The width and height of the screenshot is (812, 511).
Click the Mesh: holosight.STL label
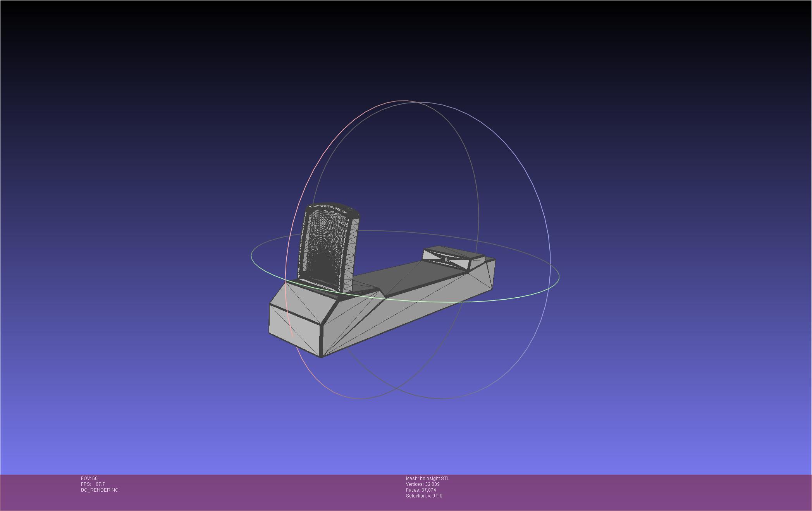pos(427,478)
